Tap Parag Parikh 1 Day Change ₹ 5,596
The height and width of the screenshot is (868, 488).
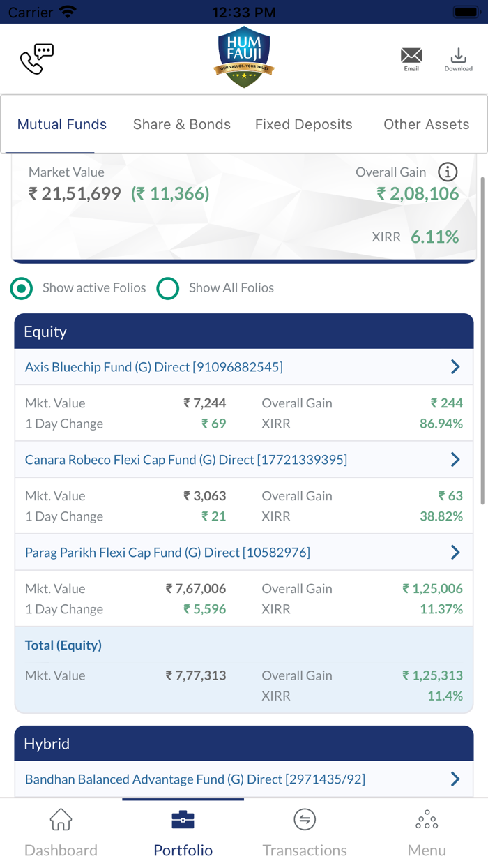[x=205, y=609]
